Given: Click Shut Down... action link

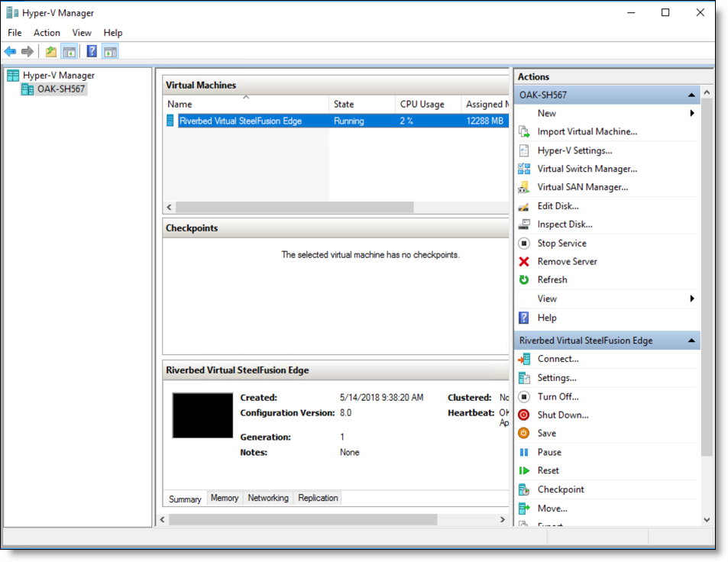Looking at the screenshot, I should pos(563,415).
